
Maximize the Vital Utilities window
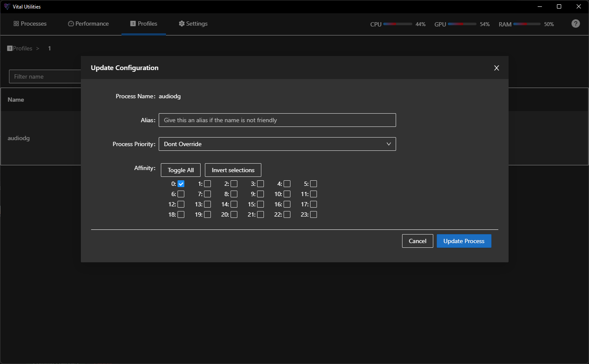pos(559,6)
